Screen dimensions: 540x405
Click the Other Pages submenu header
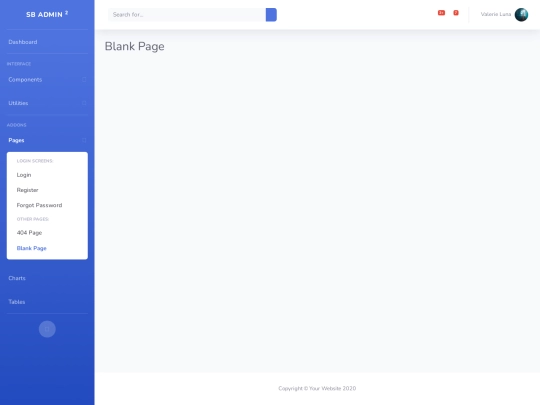tap(33, 219)
